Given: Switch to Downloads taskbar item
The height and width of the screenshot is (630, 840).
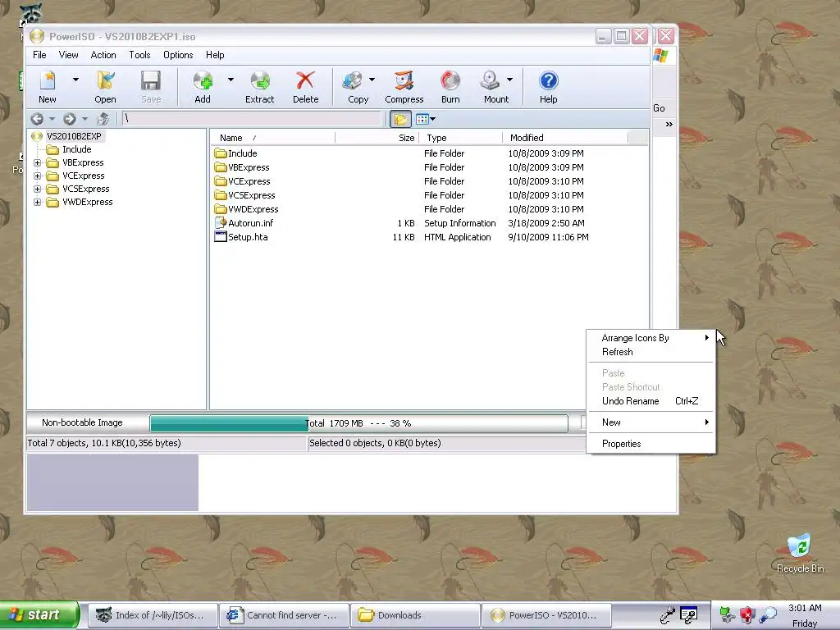Looking at the screenshot, I should click(415, 615).
